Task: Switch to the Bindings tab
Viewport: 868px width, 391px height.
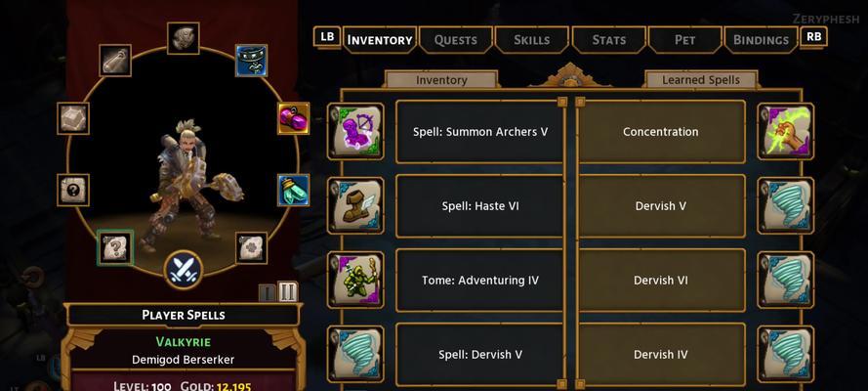Action: (761, 40)
